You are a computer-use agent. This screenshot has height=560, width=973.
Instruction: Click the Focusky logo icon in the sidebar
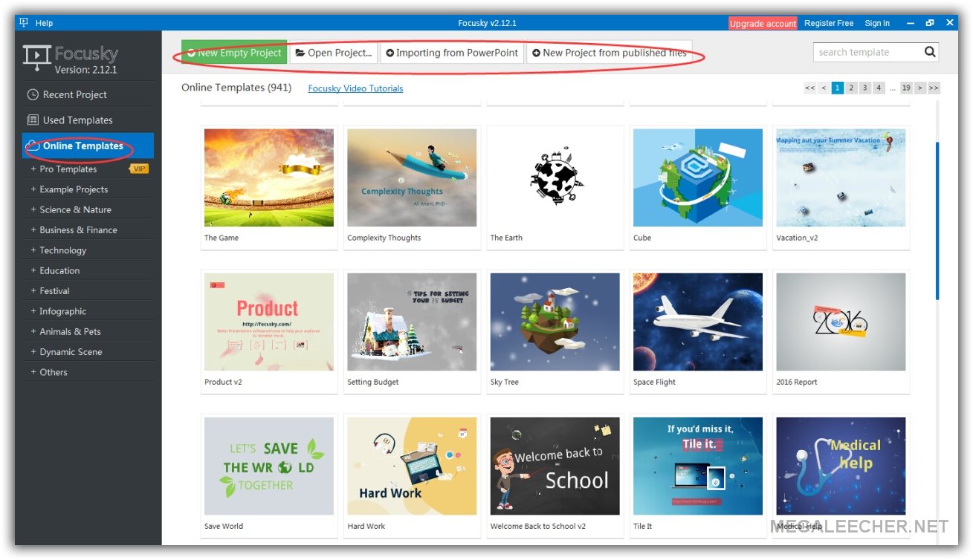(x=36, y=56)
